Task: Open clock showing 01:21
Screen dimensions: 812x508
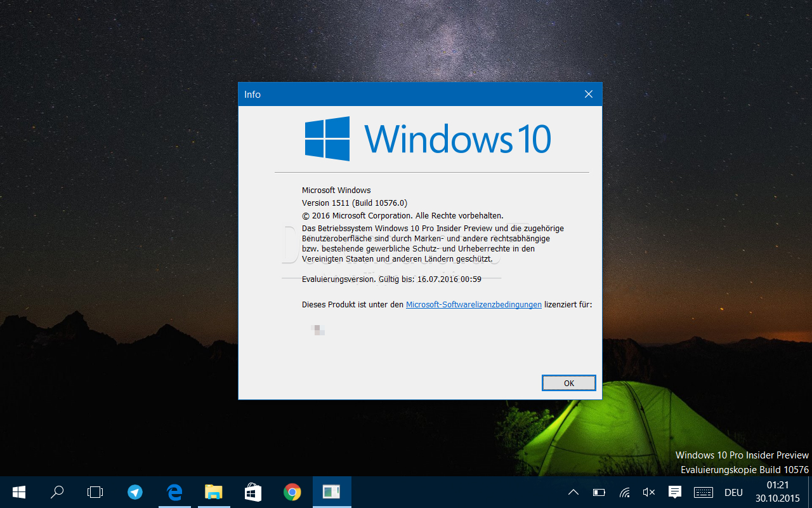Action: (x=778, y=492)
